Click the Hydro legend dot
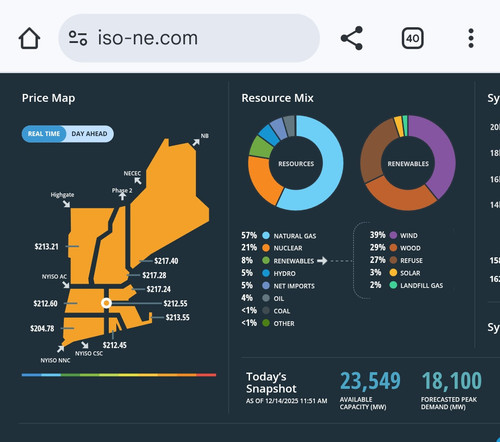Screen dimensions: 500x442 266,273
